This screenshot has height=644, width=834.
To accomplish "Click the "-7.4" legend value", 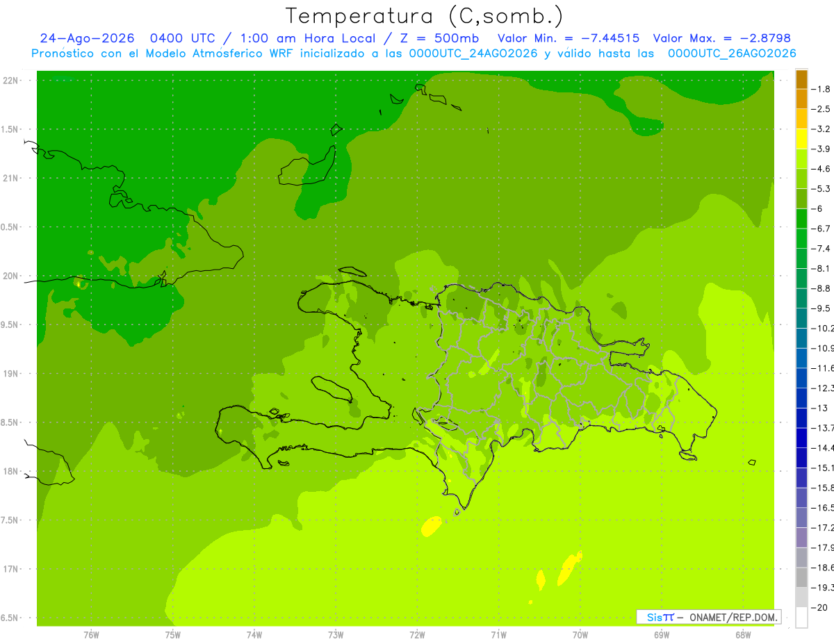I will [821, 249].
